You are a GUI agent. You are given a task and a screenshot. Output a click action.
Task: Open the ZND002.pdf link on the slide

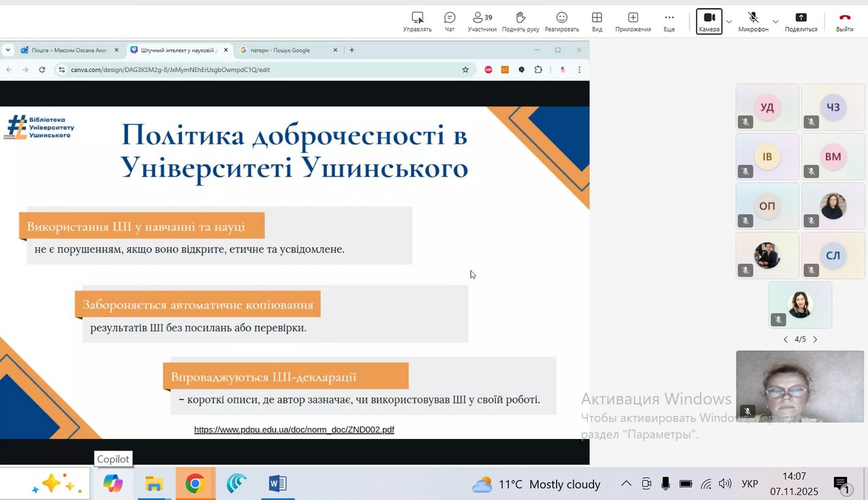[294, 429]
